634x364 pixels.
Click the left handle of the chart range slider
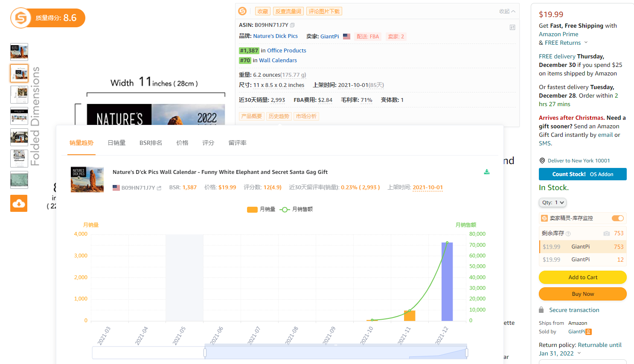(205, 352)
